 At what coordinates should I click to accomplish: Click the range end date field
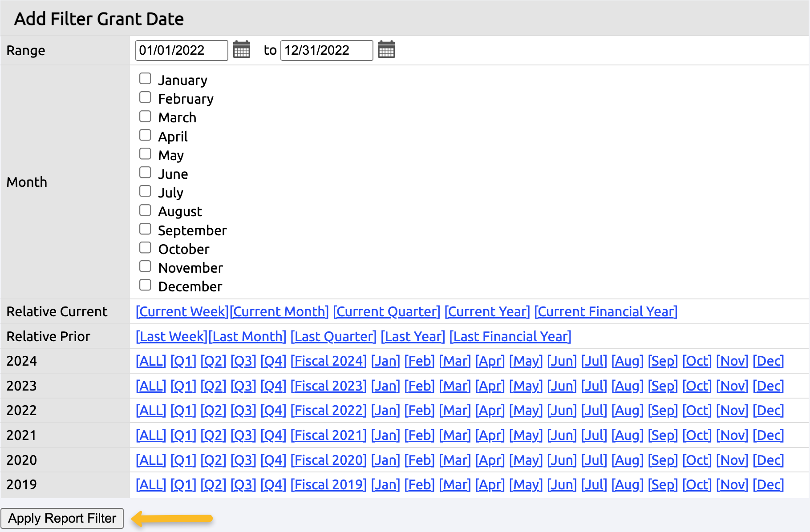[327, 50]
